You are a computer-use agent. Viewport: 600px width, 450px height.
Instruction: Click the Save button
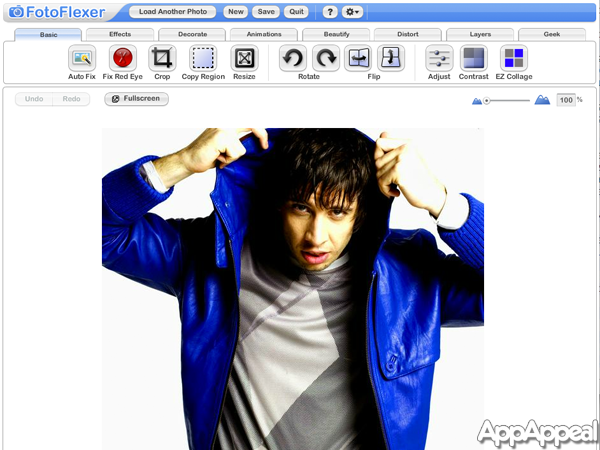click(x=265, y=12)
